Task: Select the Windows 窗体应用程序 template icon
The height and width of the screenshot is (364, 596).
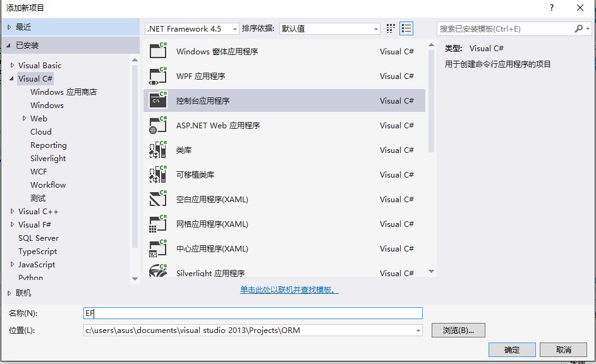Action: click(158, 51)
